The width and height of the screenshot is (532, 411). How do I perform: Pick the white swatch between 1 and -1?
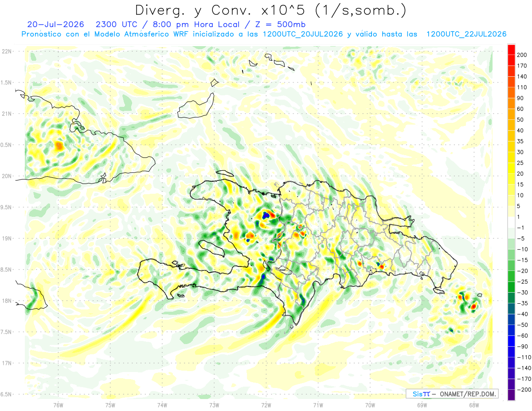pos(511,222)
